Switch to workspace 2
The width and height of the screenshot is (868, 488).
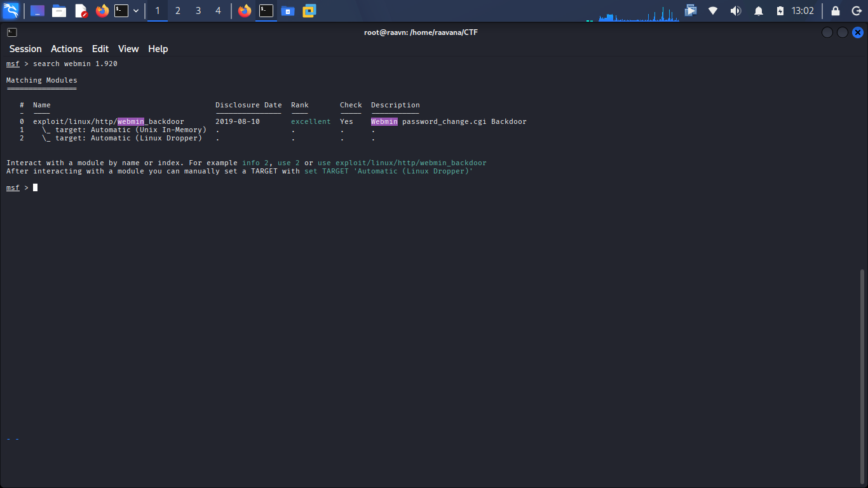coord(178,11)
